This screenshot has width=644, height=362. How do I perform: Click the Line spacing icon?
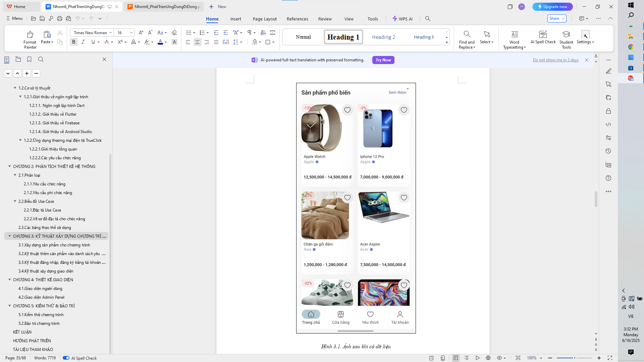click(x=236, y=42)
